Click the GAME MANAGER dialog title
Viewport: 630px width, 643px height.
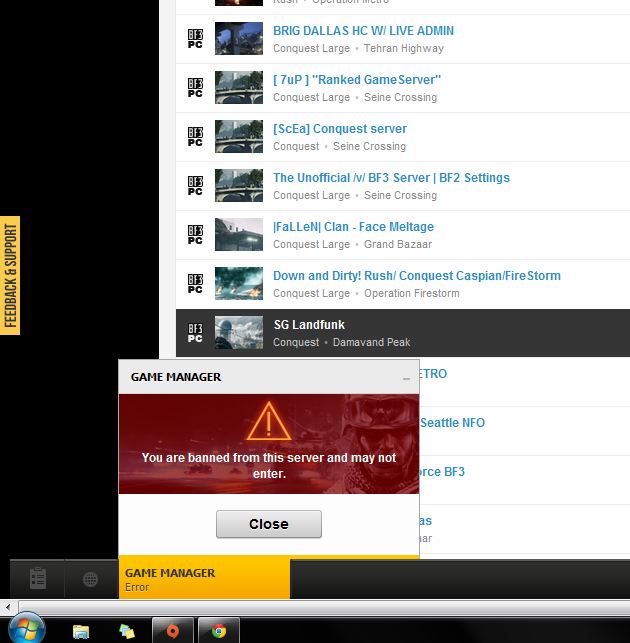176,377
